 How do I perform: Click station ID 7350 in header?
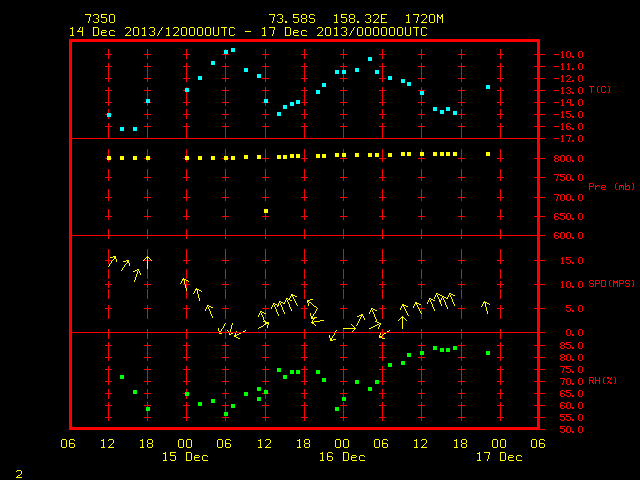100,19
